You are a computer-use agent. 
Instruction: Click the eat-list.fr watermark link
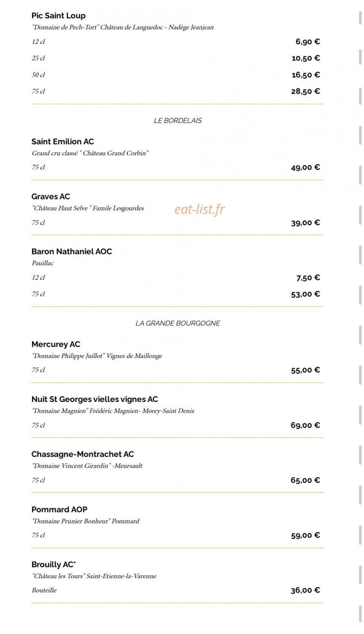click(x=200, y=209)
